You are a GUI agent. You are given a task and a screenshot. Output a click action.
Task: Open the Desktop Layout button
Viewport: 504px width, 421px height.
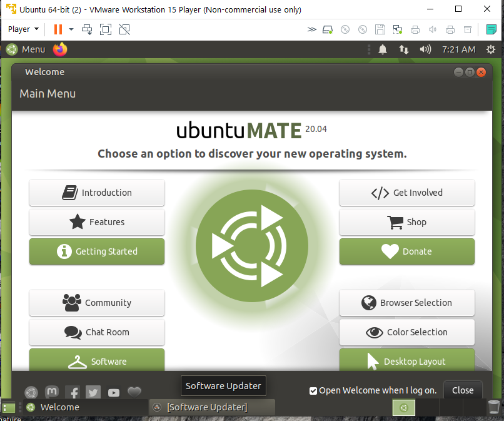(x=407, y=360)
